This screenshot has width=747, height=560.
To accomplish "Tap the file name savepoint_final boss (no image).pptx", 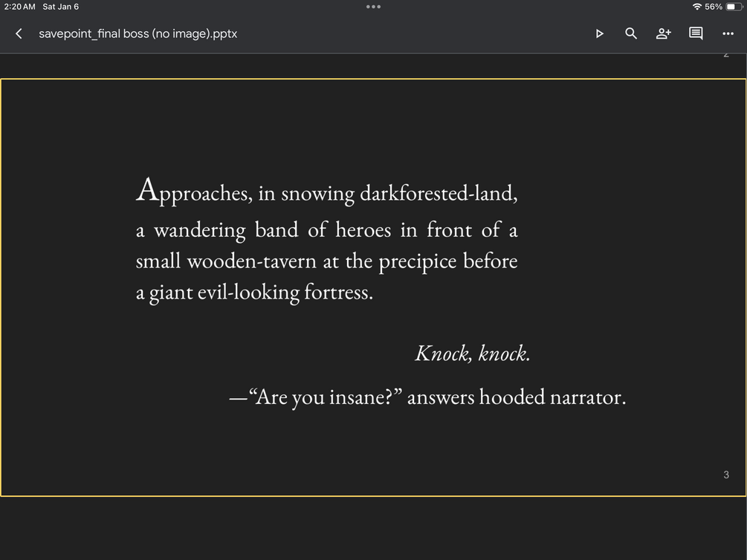I will pyautogui.click(x=138, y=34).
